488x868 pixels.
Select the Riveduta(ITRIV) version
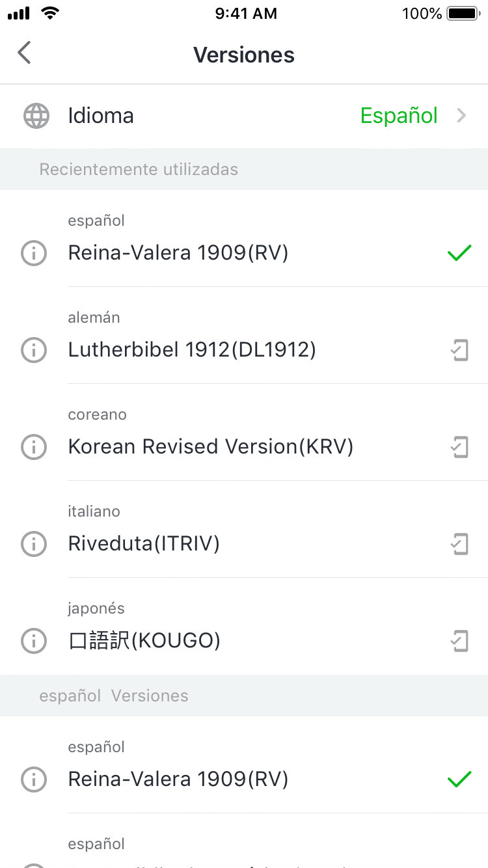click(144, 543)
